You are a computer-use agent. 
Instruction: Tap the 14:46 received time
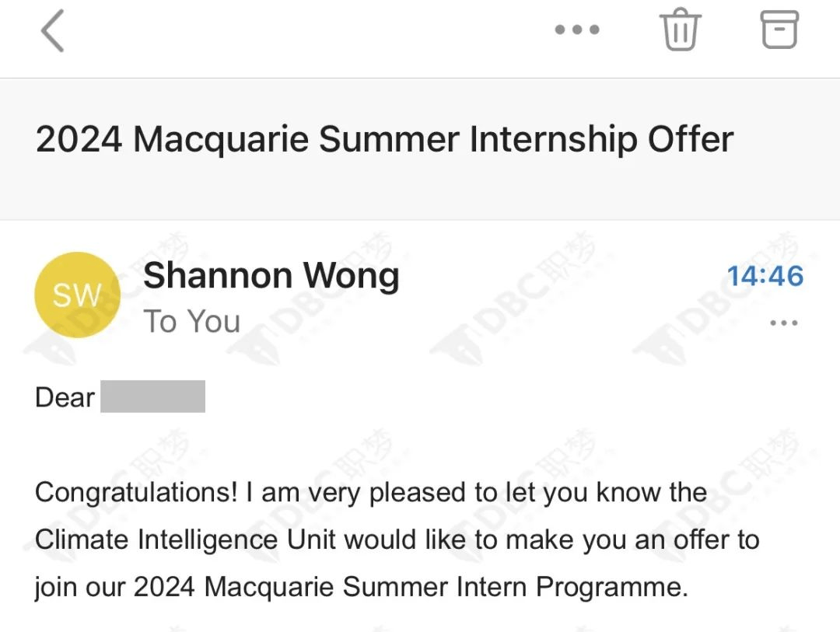[x=765, y=276]
